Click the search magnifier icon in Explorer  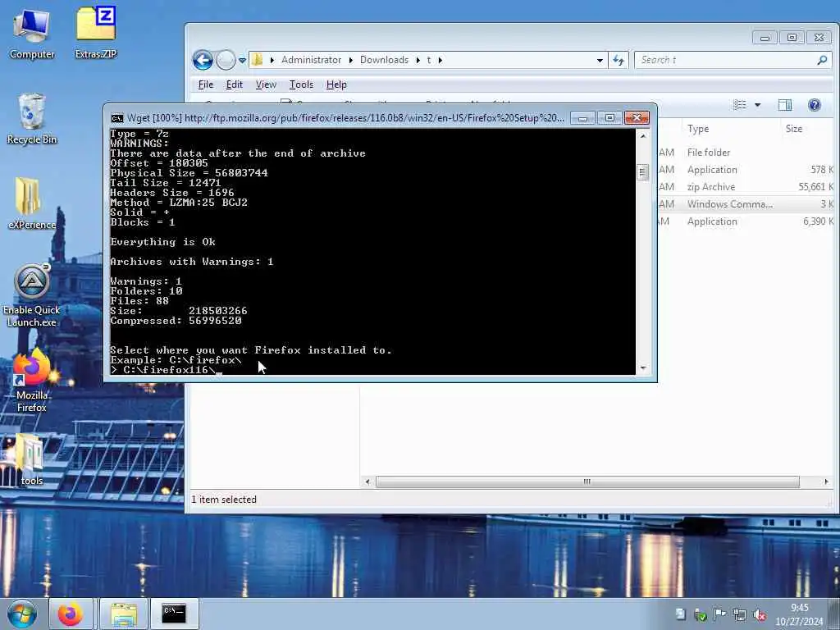(x=822, y=60)
